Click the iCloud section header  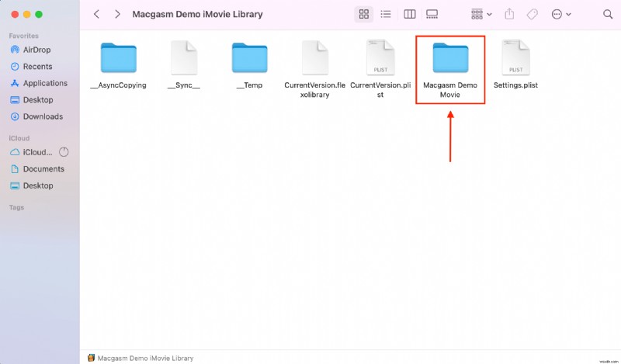click(19, 138)
